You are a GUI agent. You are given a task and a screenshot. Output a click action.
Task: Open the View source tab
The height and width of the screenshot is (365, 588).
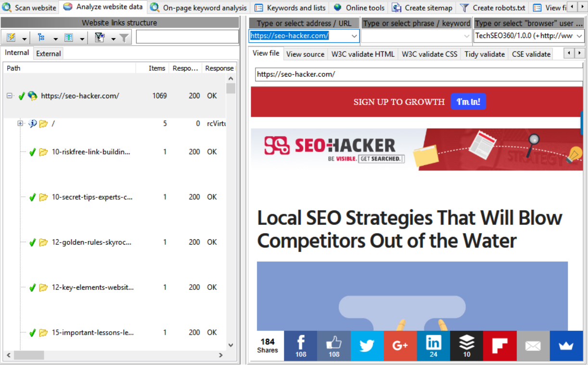point(305,54)
